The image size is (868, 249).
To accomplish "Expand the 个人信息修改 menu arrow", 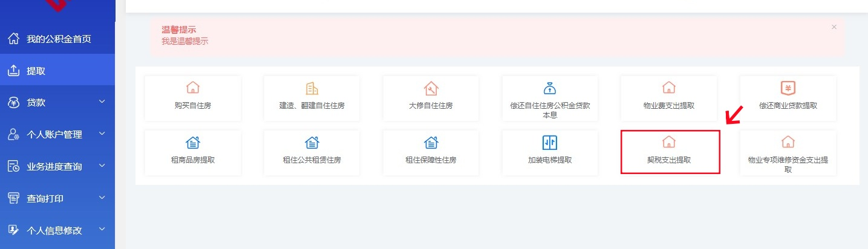I will click(102, 230).
